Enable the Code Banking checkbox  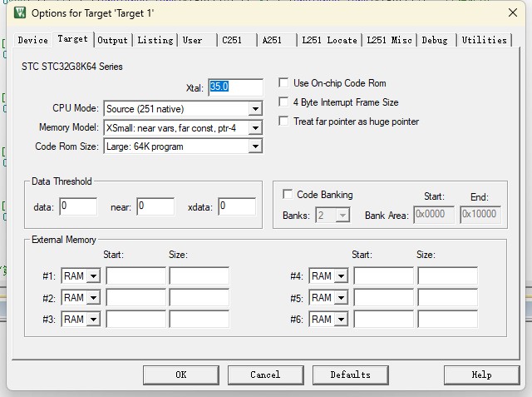tap(288, 194)
